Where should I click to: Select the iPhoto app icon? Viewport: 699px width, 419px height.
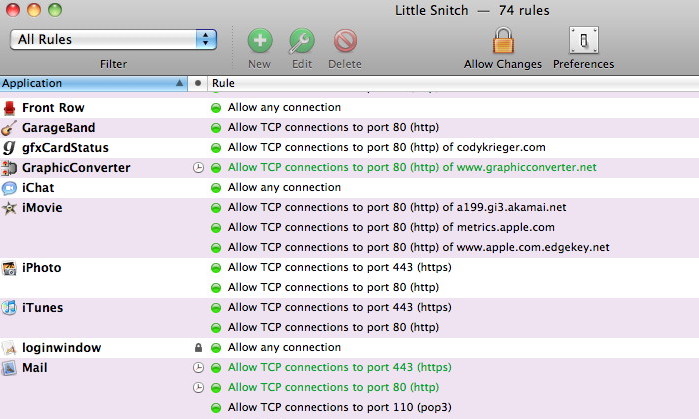[x=9, y=268]
